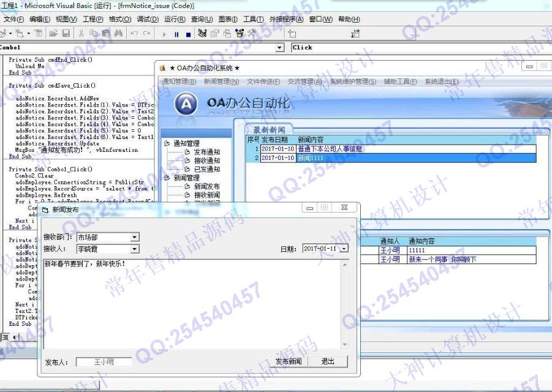Click the Undo arrow icon
552x392 pixels.
click(134, 34)
